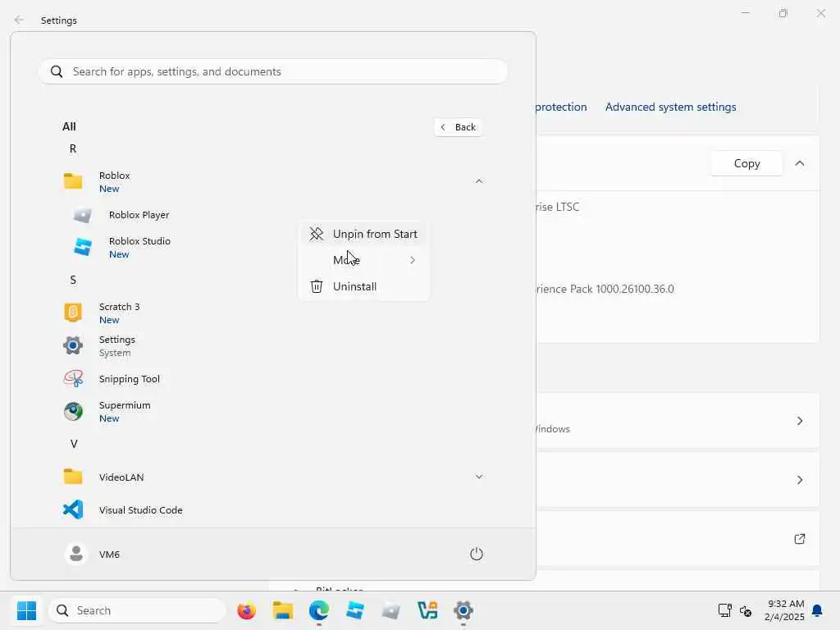Jump to letter V section header
Screen dimensions: 840x630
(73, 444)
